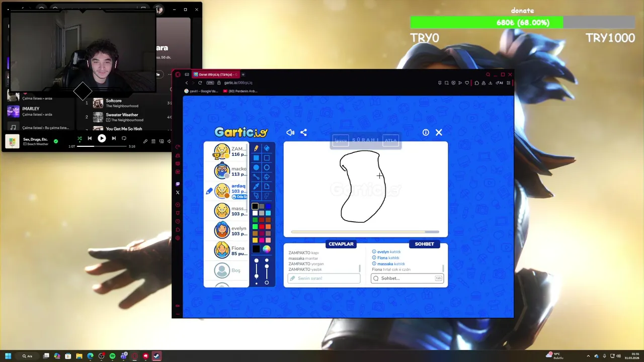644x362 pixels.
Task: Select the eyedropper color picker tool
Action: [256, 186]
